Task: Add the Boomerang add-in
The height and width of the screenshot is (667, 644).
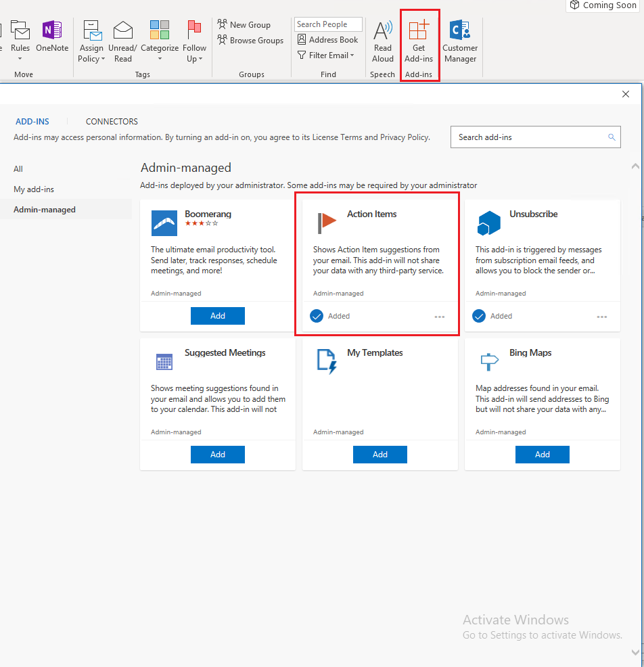Action: click(x=217, y=316)
